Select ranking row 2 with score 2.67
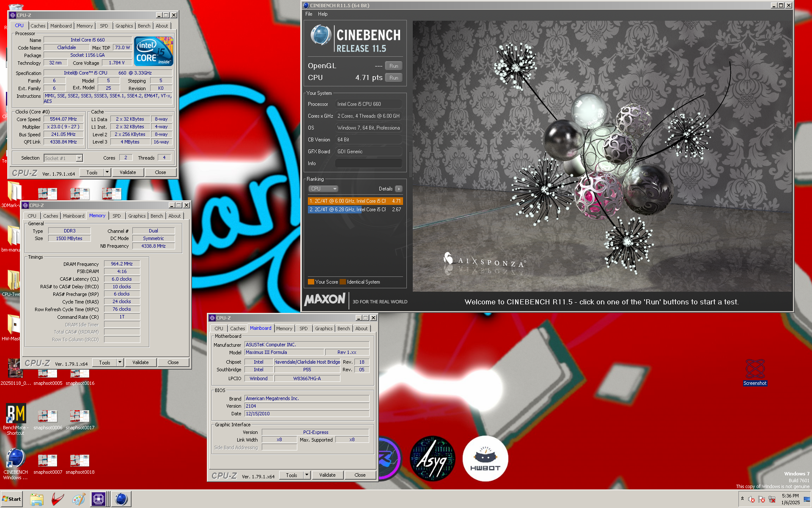This screenshot has height=508, width=812. (355, 210)
